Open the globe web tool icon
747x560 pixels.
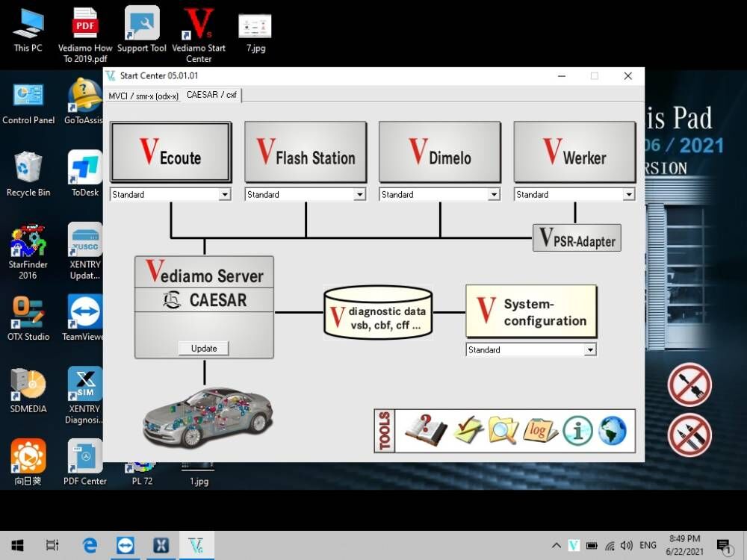[613, 431]
